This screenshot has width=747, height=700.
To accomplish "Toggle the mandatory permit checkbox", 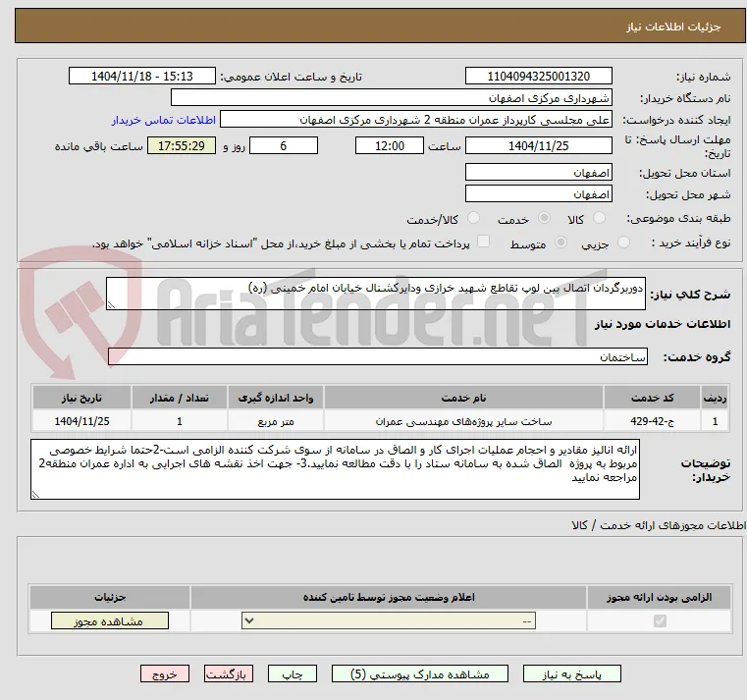I will pos(660,620).
